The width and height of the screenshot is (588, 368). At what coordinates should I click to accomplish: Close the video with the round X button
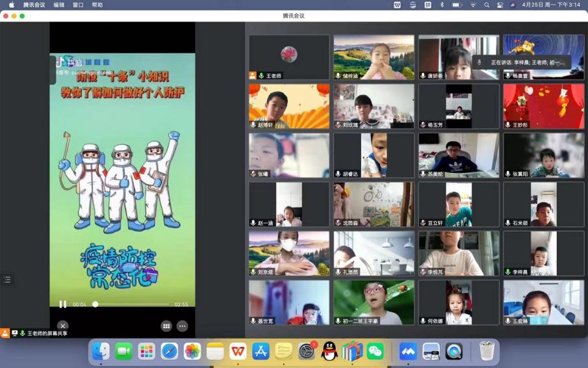click(x=62, y=326)
